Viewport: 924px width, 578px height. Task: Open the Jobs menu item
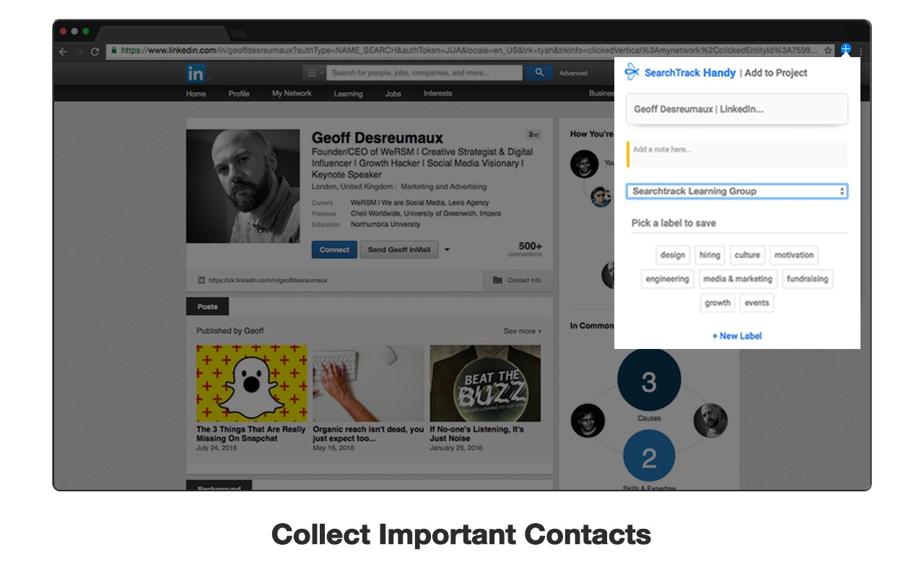(393, 93)
